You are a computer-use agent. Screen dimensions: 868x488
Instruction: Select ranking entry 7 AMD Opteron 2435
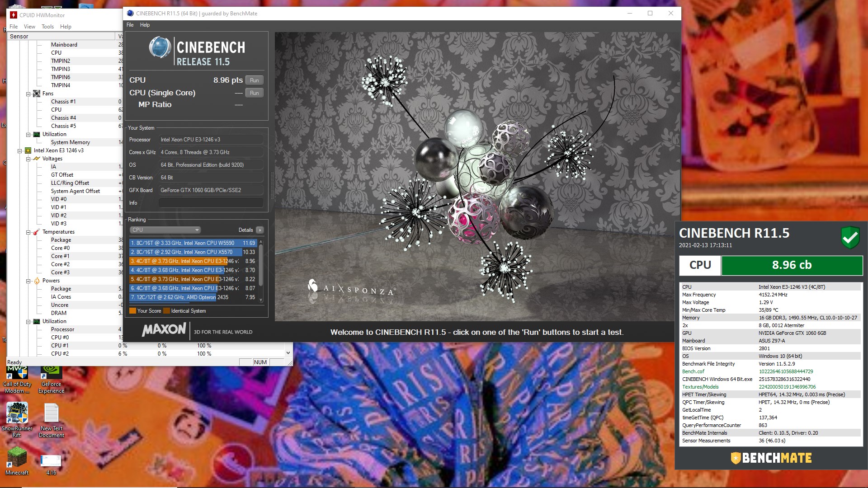(193, 297)
